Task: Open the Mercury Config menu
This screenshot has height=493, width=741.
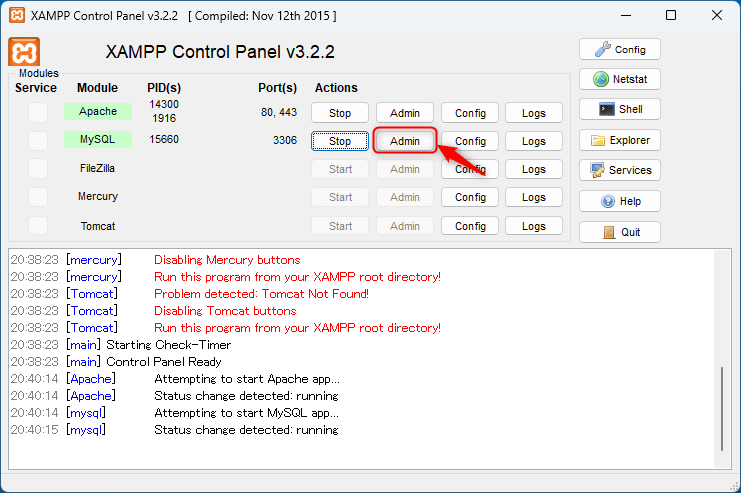Action: (x=470, y=197)
